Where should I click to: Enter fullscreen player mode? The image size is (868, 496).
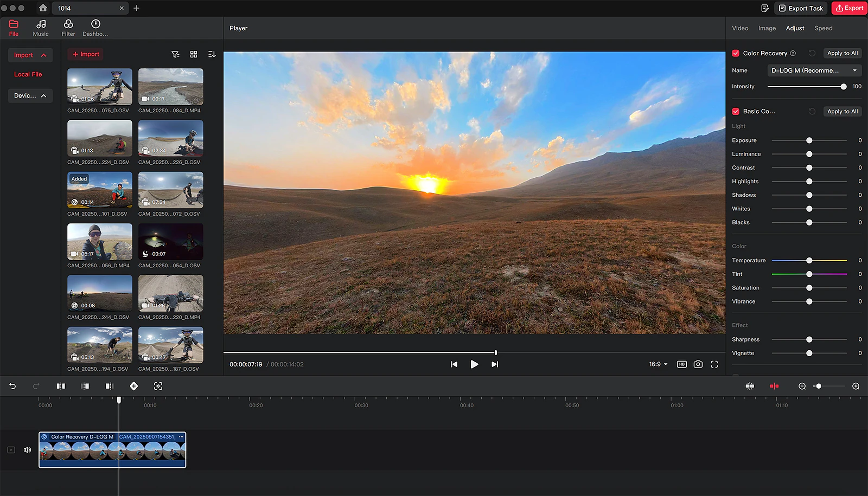tap(714, 364)
